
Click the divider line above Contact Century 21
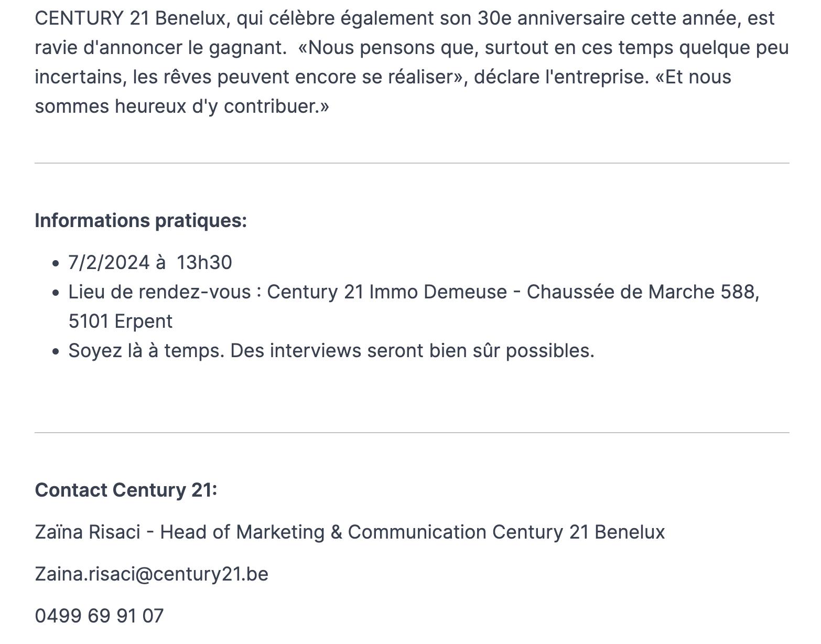pos(412,433)
